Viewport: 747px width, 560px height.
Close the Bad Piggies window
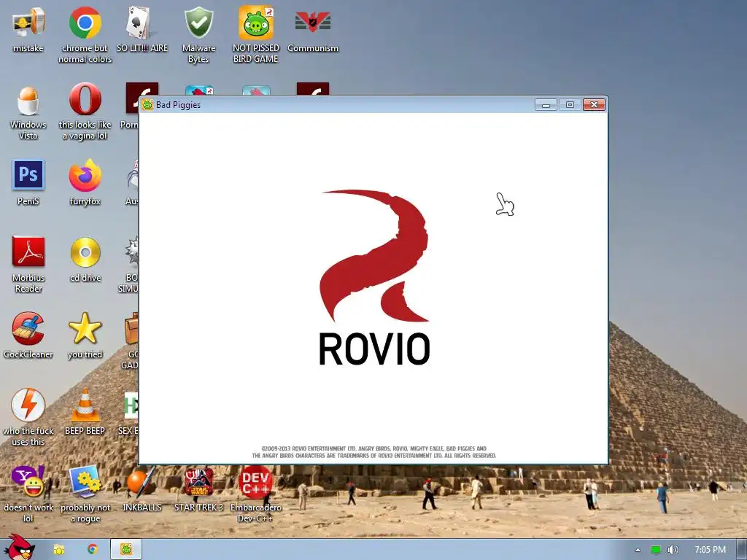(x=594, y=105)
